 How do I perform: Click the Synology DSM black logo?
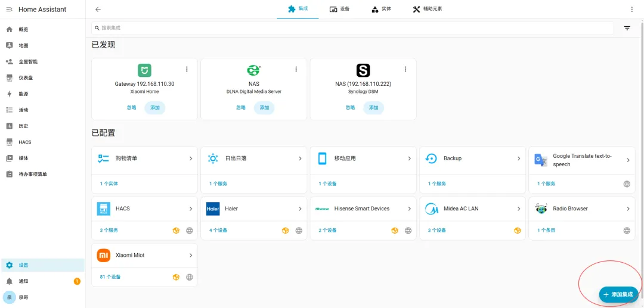pyautogui.click(x=363, y=70)
